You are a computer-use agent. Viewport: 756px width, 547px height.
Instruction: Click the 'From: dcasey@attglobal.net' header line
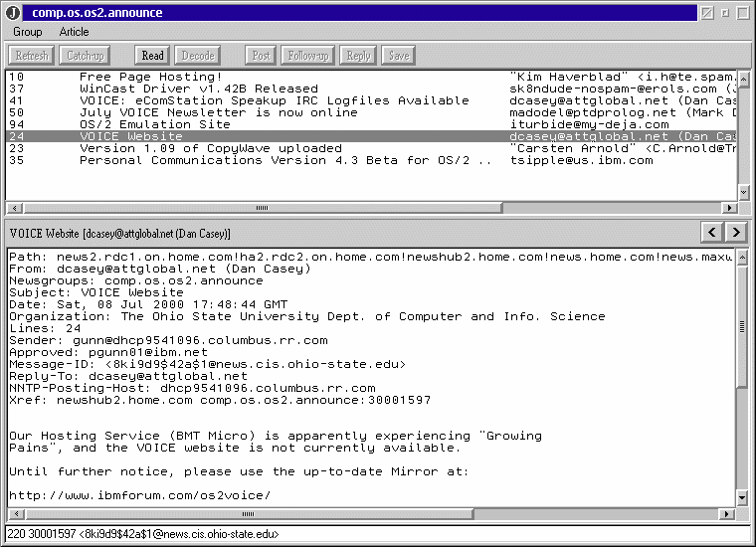159,269
